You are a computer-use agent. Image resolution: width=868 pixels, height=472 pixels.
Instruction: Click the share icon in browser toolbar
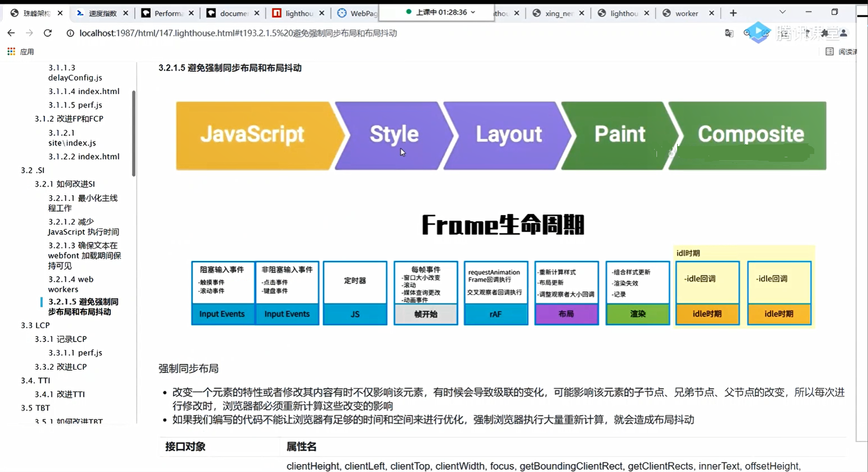click(766, 33)
